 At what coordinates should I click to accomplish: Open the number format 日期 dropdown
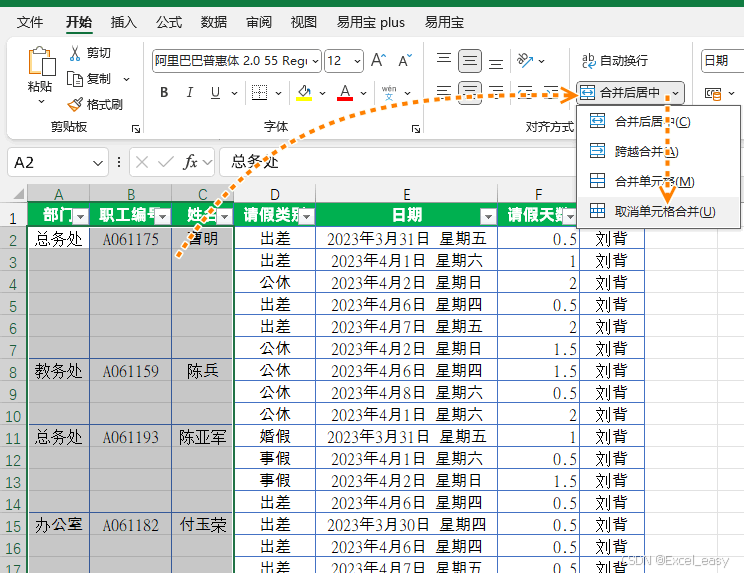pyautogui.click(x=722, y=61)
